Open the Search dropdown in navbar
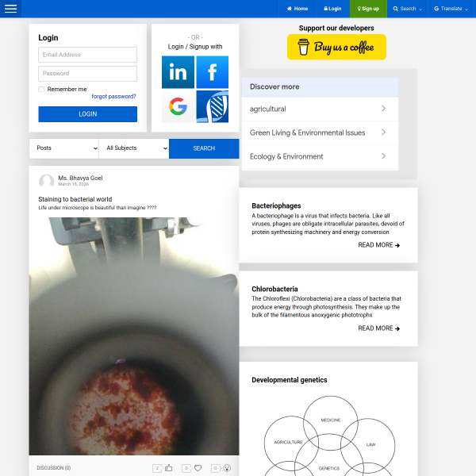The image size is (476, 476). tap(408, 9)
